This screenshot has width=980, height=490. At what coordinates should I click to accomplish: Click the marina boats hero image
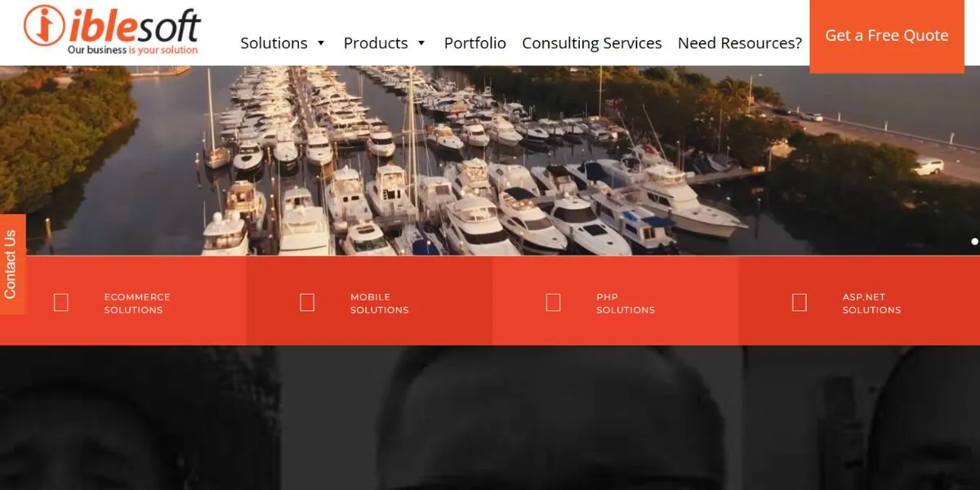[x=490, y=161]
